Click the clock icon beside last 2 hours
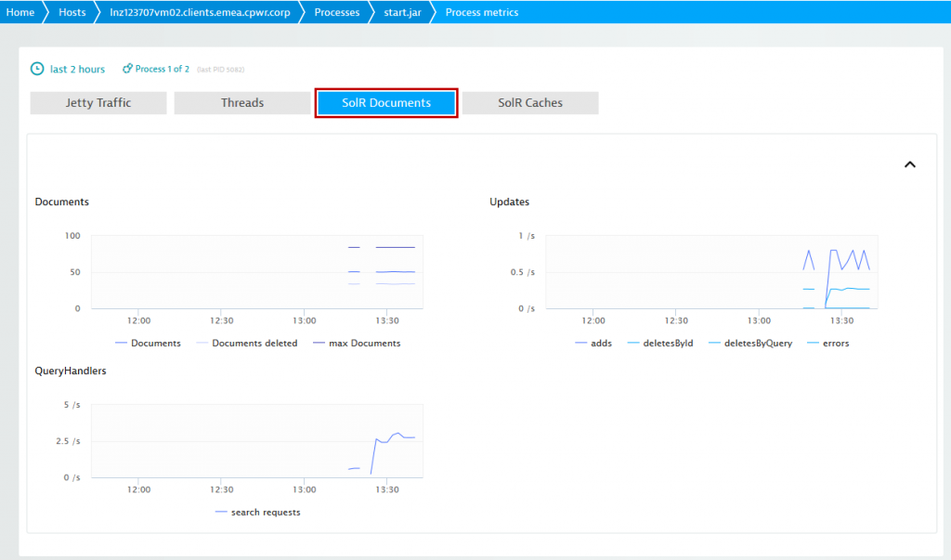This screenshot has width=951, height=560. pyautogui.click(x=37, y=69)
